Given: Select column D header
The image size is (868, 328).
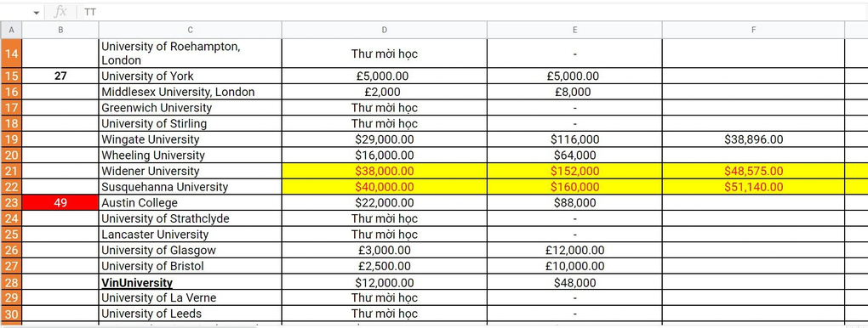Looking at the screenshot, I should click(384, 30).
